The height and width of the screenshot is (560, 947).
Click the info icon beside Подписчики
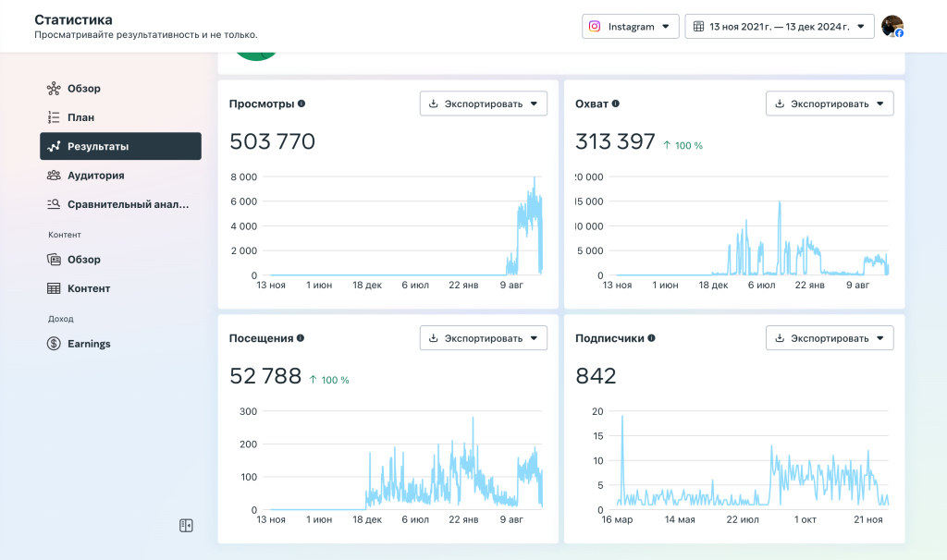(x=652, y=338)
